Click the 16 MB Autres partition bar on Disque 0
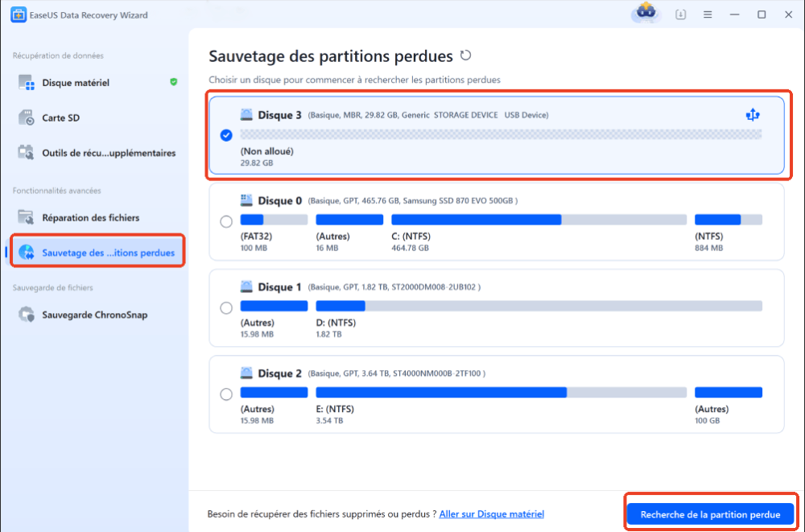 349,220
